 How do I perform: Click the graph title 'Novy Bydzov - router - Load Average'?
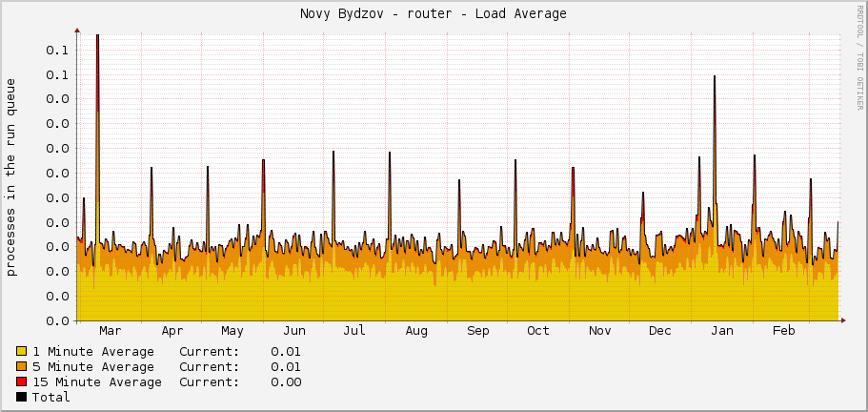[x=434, y=14]
